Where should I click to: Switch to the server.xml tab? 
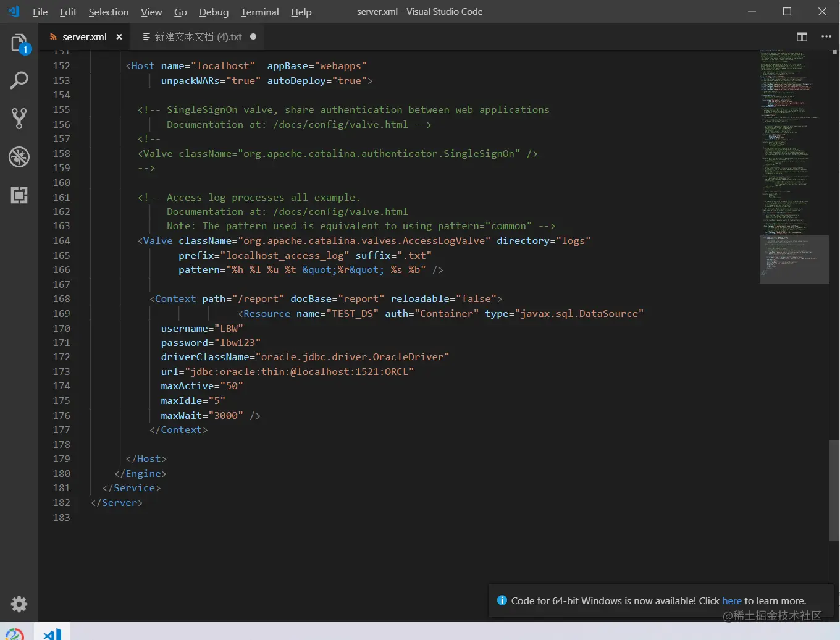tap(85, 37)
